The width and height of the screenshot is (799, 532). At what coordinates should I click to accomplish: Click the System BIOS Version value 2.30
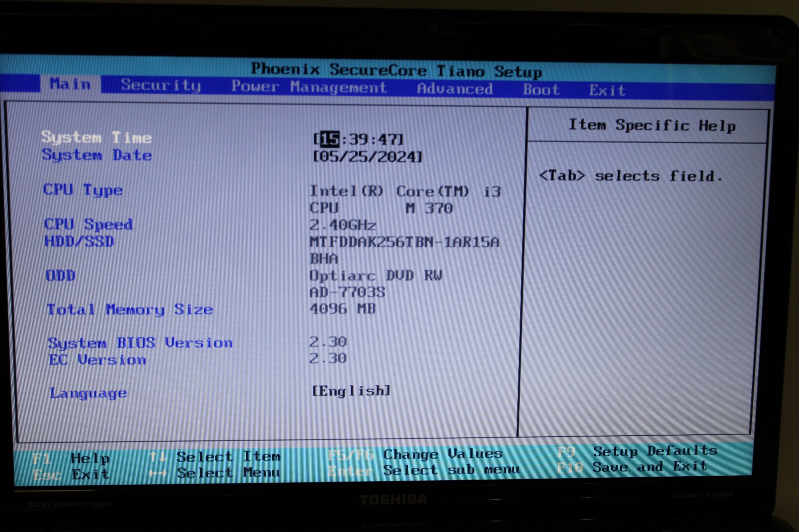[x=328, y=342]
